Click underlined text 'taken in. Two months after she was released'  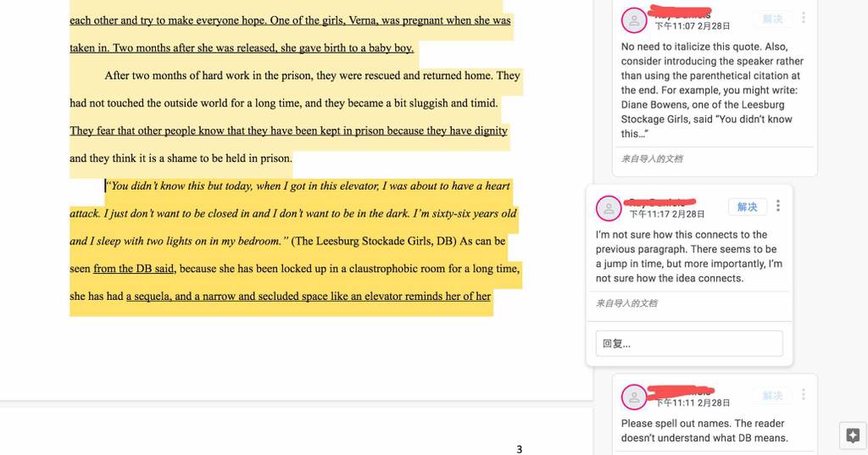click(x=242, y=48)
